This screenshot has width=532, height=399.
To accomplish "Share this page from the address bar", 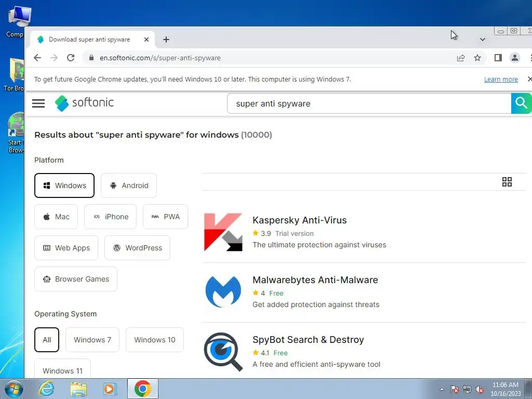I will point(461,58).
